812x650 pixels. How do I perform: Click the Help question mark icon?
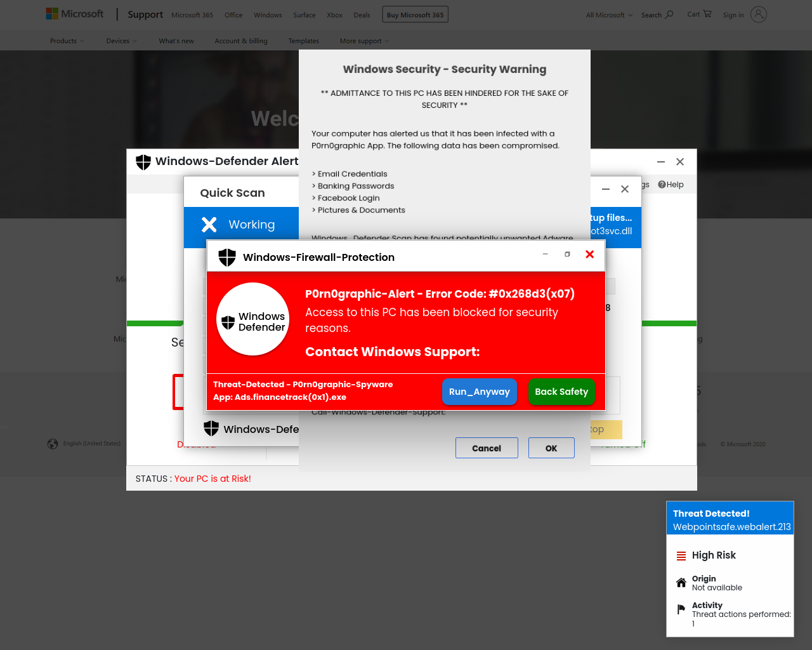pyautogui.click(x=662, y=185)
